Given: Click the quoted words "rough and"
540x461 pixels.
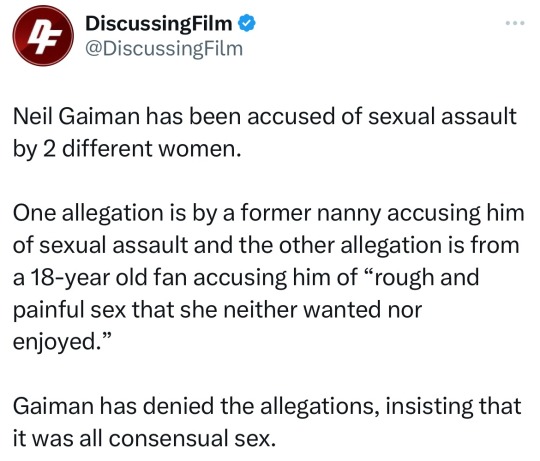Looking at the screenshot, I should pyautogui.click(x=426, y=277).
